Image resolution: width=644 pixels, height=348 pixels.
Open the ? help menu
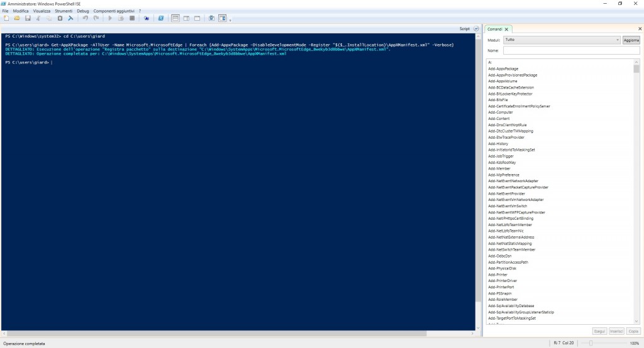[140, 11]
